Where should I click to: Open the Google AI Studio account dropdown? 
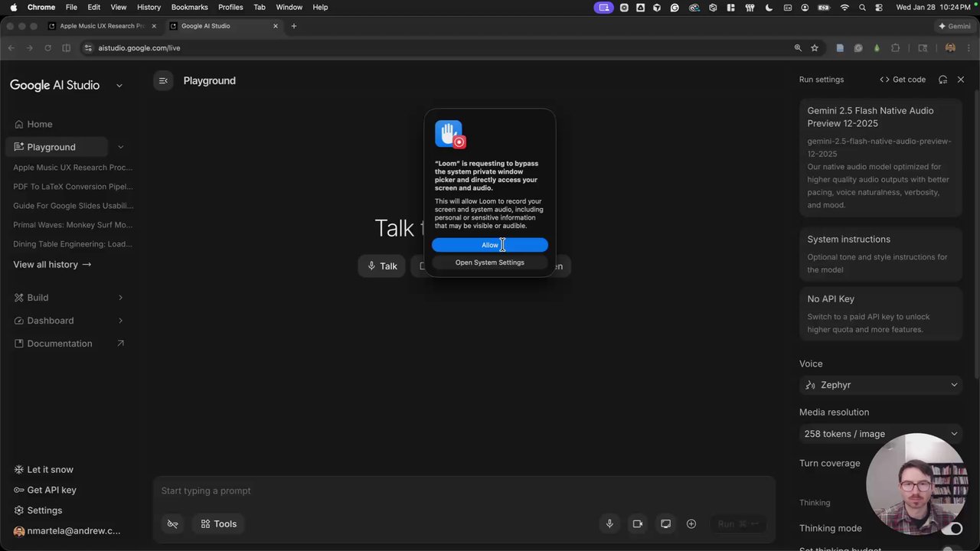coord(119,86)
